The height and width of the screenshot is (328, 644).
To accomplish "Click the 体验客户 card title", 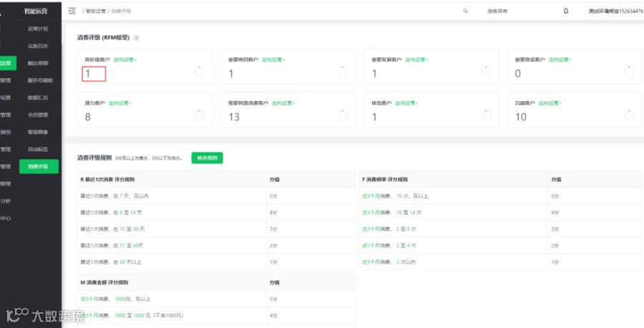I will (x=381, y=103).
